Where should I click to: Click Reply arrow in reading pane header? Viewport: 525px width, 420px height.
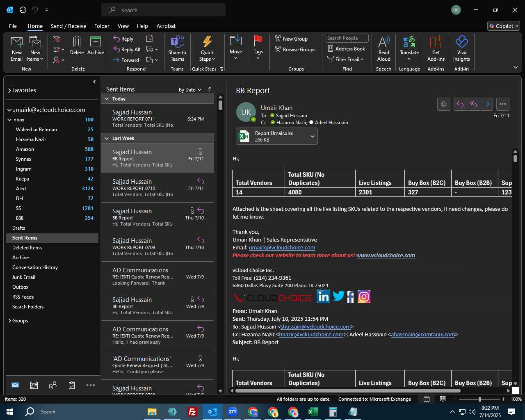point(460,104)
